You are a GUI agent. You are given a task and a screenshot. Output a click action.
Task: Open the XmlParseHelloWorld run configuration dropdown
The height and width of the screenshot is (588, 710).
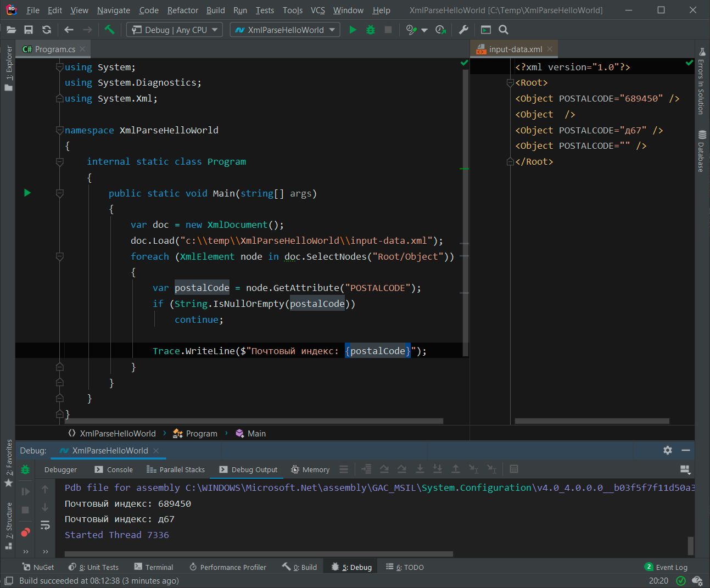pyautogui.click(x=285, y=30)
